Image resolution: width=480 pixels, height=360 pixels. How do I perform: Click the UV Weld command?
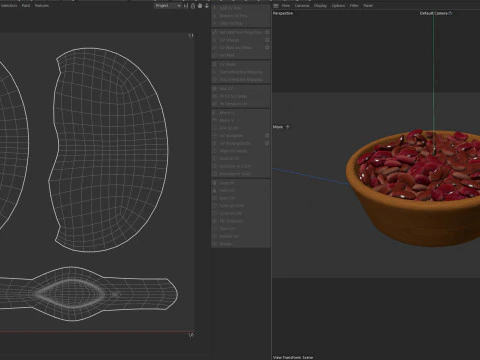[241, 55]
